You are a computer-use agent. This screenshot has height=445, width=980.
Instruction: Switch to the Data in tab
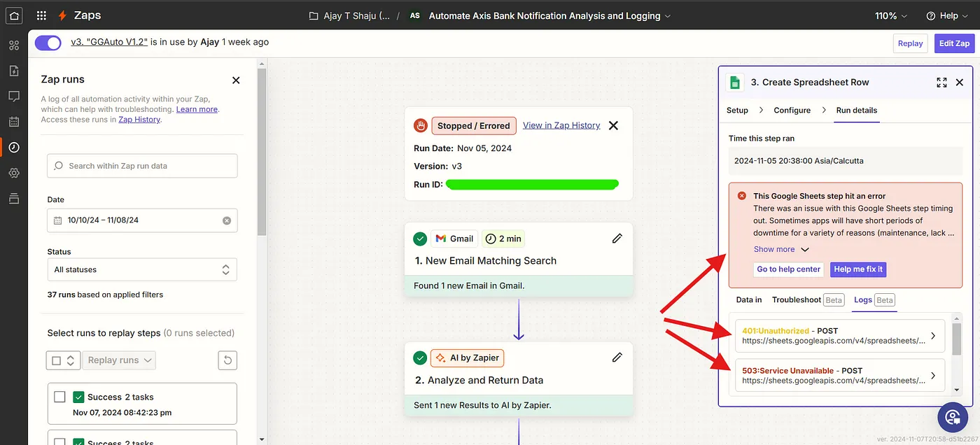(x=749, y=299)
